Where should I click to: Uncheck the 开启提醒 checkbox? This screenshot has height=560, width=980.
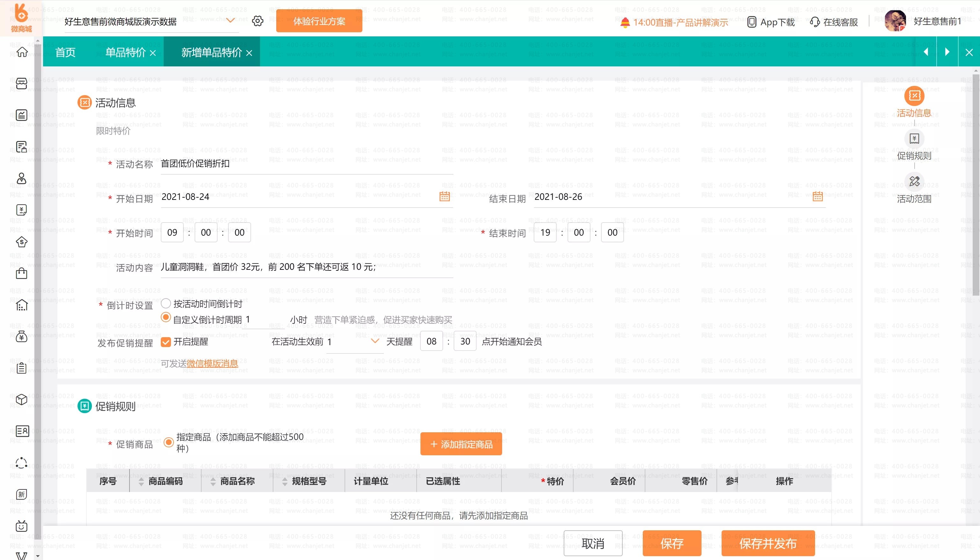[x=166, y=342]
